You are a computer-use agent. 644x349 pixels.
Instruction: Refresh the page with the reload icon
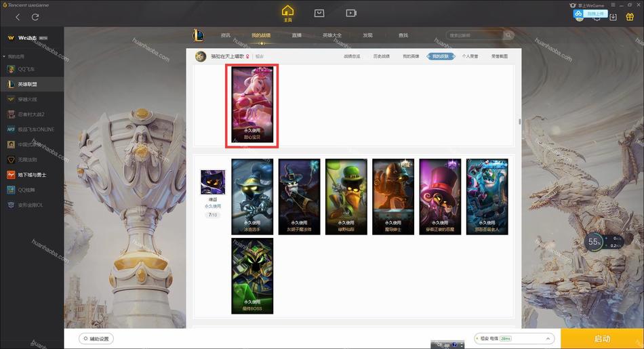coord(35,17)
